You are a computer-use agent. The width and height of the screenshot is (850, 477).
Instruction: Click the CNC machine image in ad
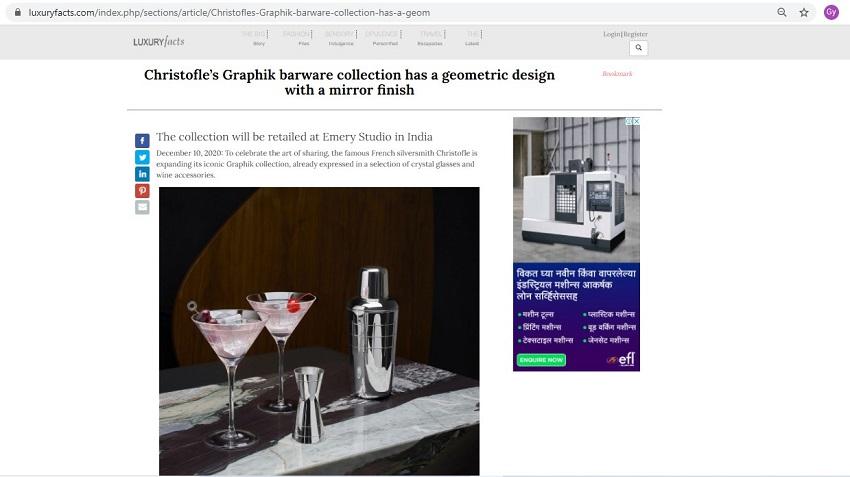[576, 190]
